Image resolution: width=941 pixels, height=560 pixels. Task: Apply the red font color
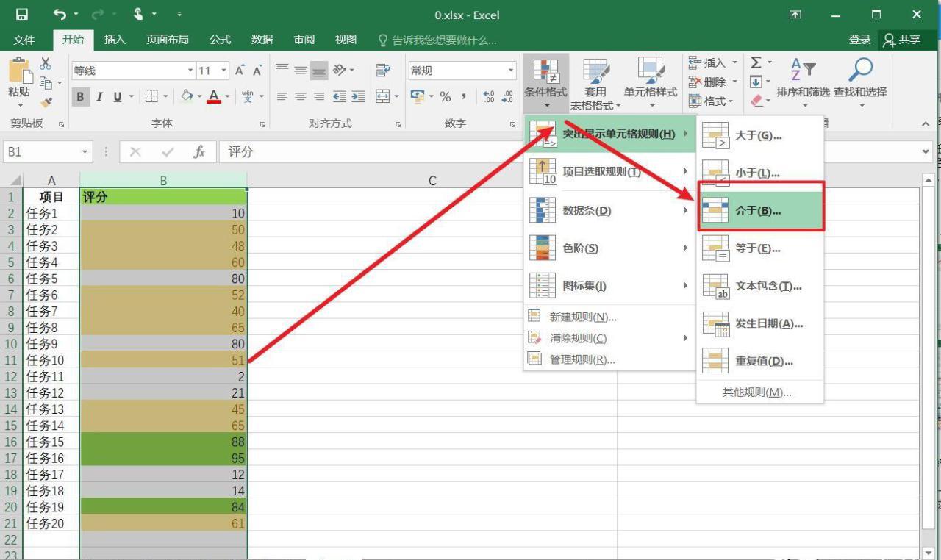click(214, 96)
